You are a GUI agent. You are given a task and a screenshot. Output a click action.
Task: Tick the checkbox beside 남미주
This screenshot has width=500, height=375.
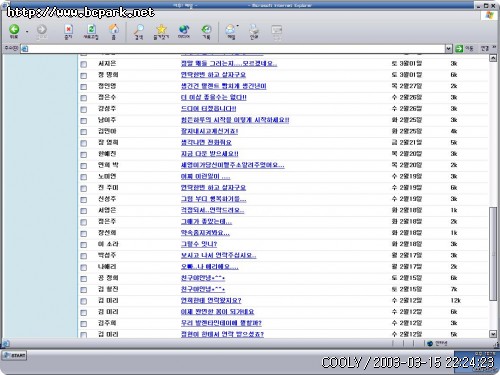pyautogui.click(x=84, y=121)
